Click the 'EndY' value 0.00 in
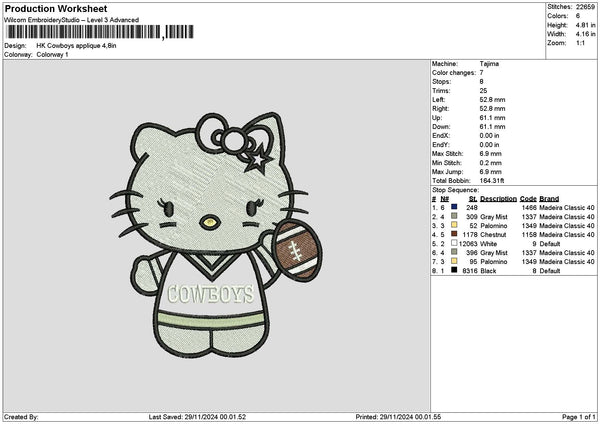This screenshot has width=600, height=424. coord(489,145)
